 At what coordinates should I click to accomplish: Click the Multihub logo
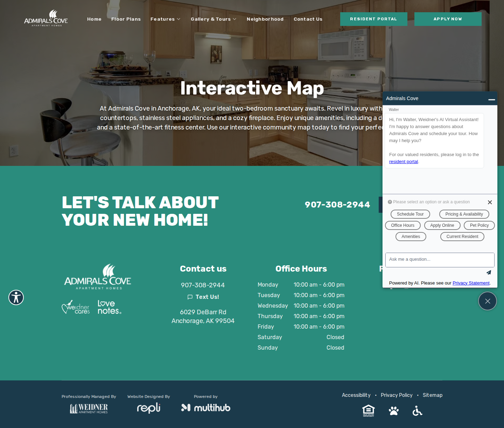click(x=206, y=408)
